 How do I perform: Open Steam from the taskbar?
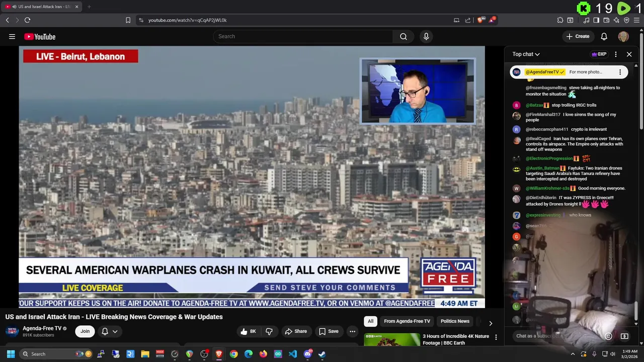pos(322,354)
